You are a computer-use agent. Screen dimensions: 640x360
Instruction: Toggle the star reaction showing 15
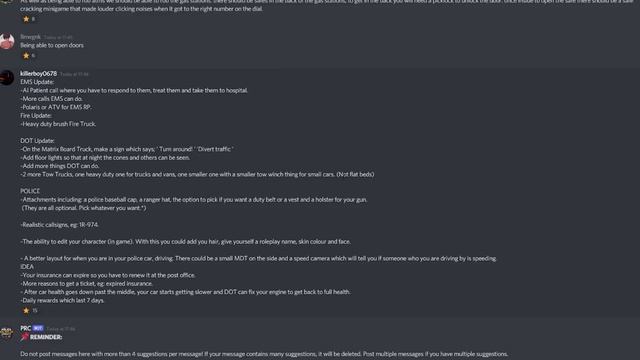(30, 311)
